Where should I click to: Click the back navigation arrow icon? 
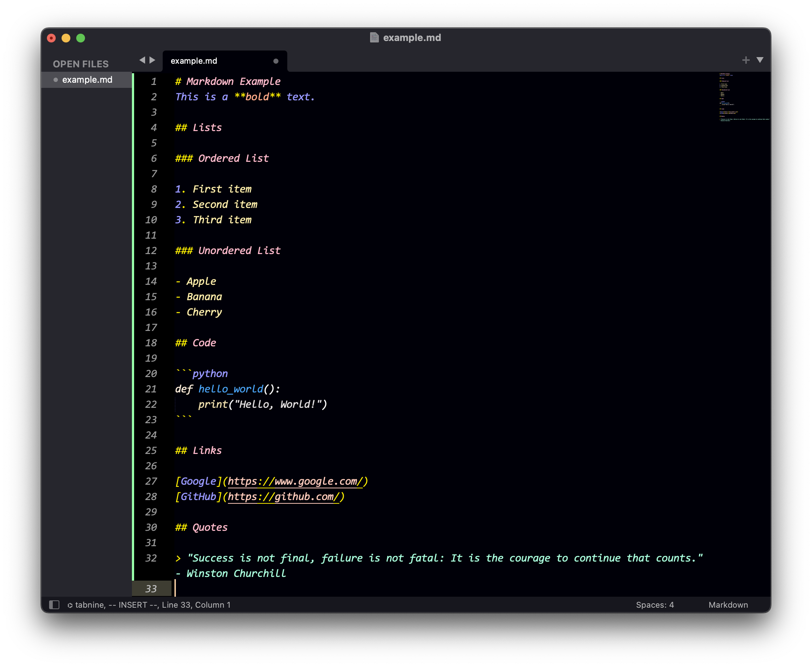[143, 60]
